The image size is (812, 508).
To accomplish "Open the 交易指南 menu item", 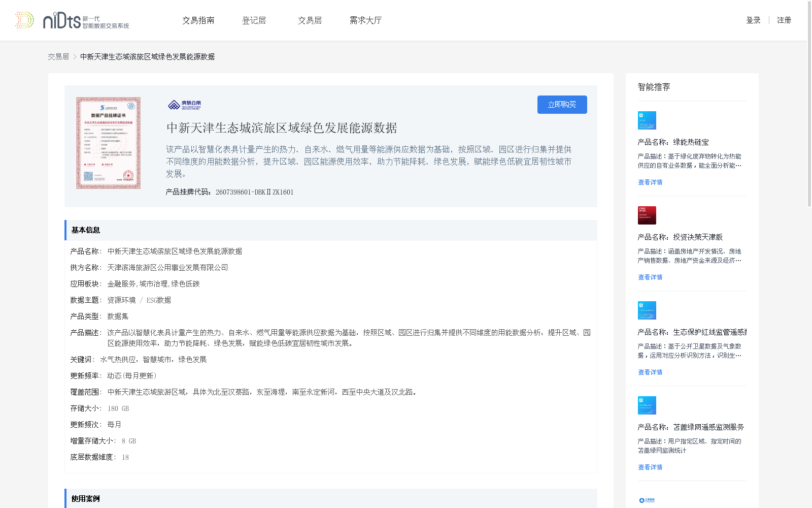I will pos(198,20).
